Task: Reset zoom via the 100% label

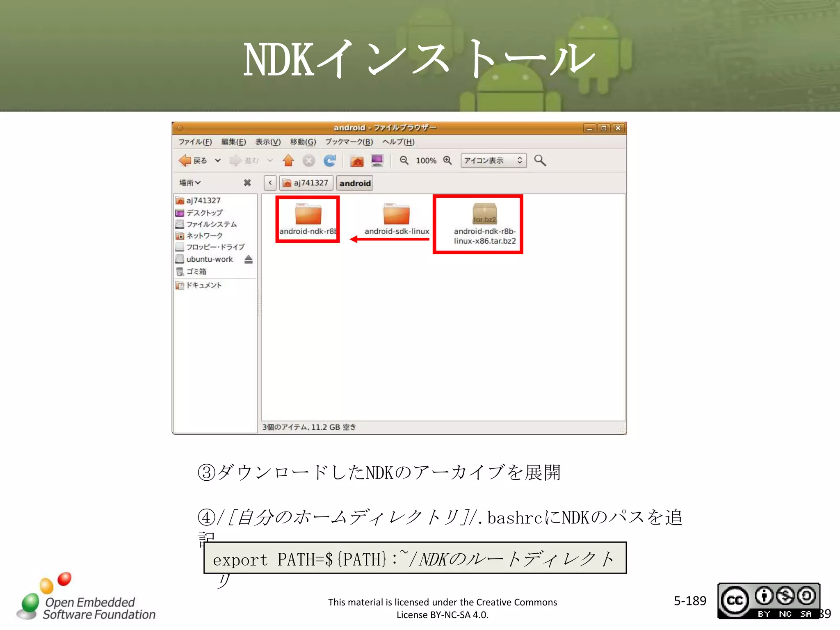Action: tap(426, 161)
